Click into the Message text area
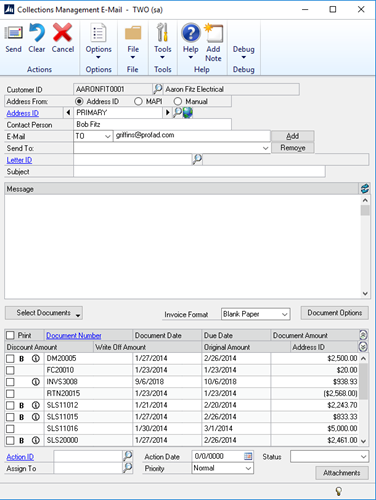 click(183, 247)
